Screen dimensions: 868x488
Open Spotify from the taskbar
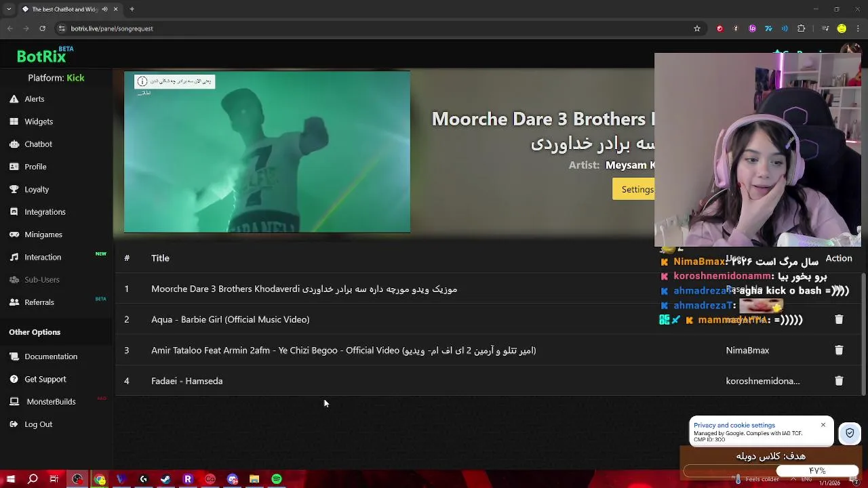pos(277,479)
